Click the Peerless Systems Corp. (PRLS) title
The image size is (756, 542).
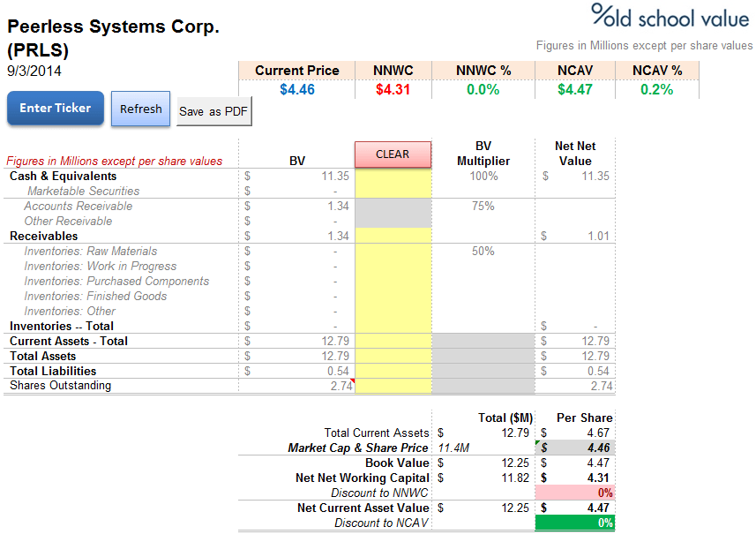coord(113,38)
